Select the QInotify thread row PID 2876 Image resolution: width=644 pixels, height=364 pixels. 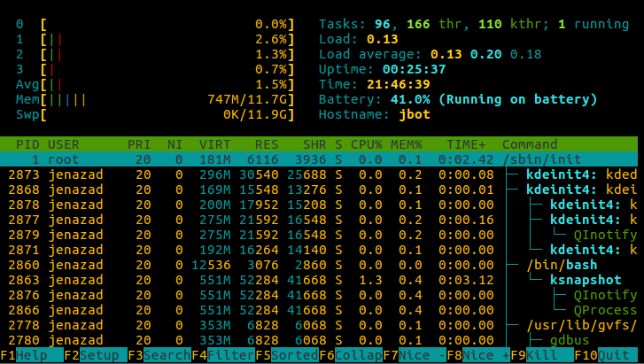pos(319,295)
